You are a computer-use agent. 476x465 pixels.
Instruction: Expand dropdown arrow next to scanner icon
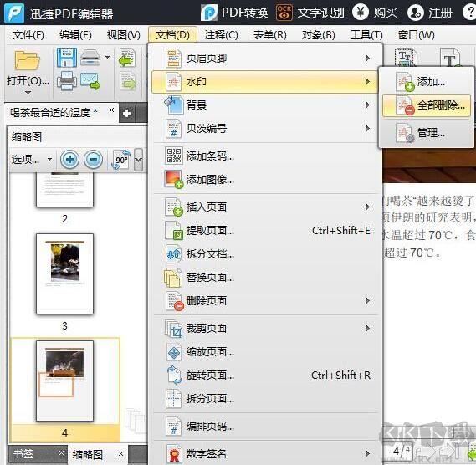pyautogui.click(x=107, y=57)
